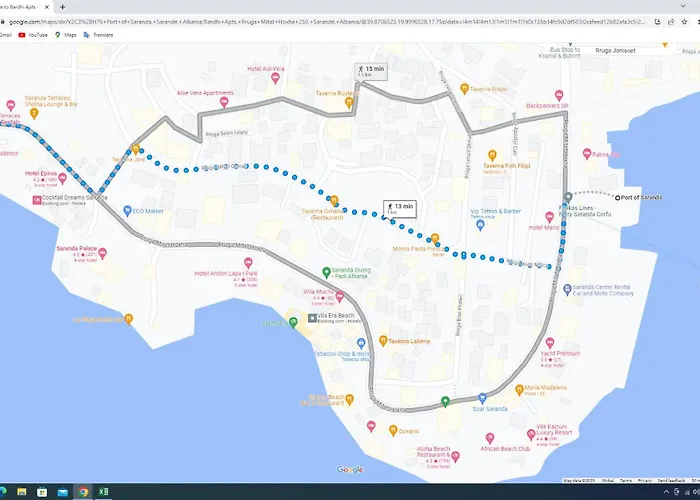Open the Maps bookmark in bookmarks bar
This screenshot has width=700, height=500.
tap(68, 34)
